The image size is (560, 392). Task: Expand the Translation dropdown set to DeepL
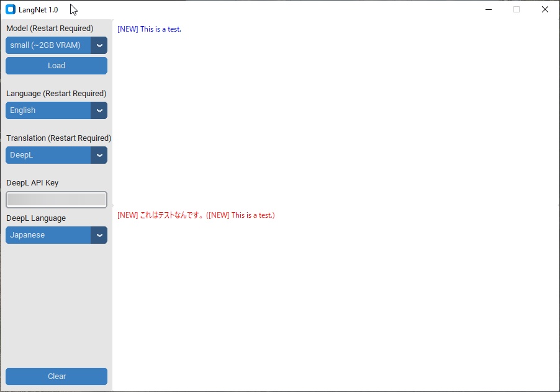point(56,155)
